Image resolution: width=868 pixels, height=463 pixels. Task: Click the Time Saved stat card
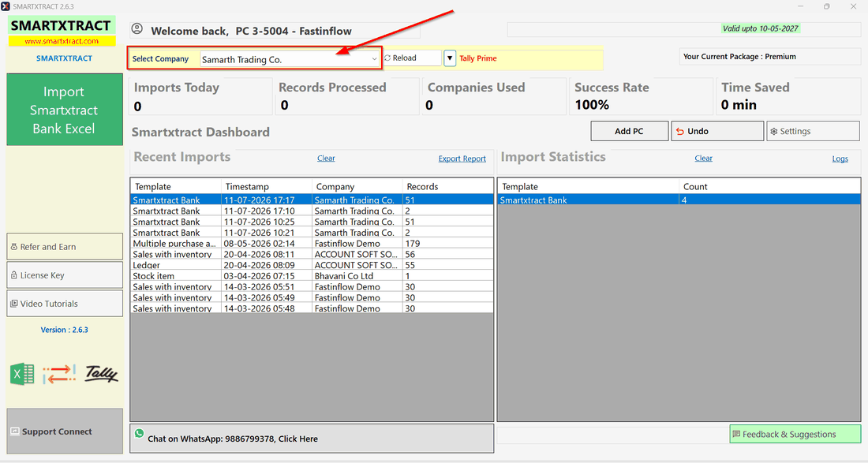(x=788, y=96)
